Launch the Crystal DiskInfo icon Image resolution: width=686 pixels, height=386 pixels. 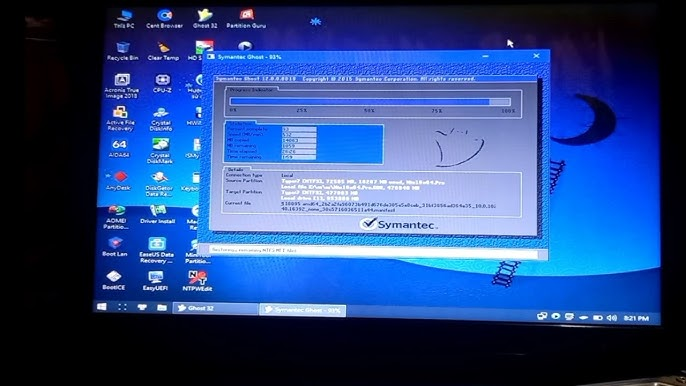point(161,119)
